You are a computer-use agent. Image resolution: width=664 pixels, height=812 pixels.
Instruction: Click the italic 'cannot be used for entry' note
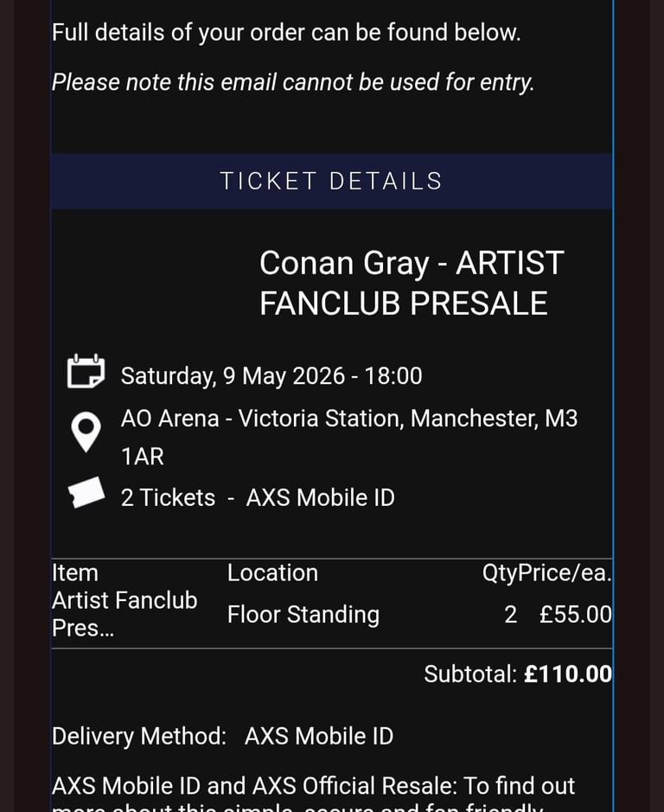[293, 82]
